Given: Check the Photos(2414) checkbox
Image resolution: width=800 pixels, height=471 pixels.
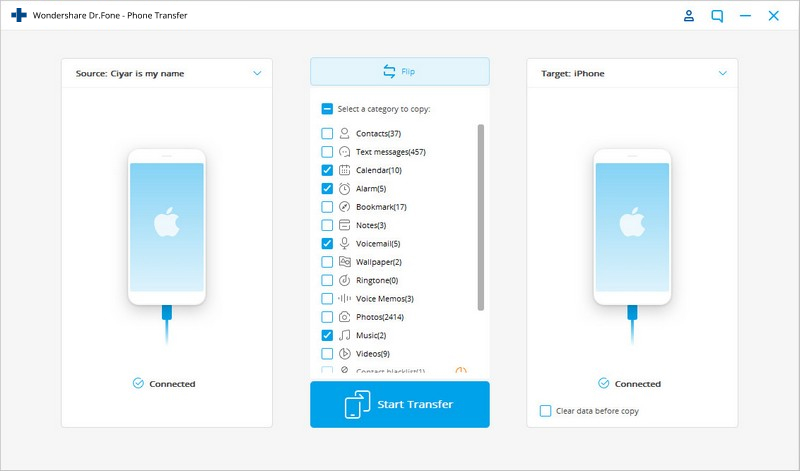Looking at the screenshot, I should (x=327, y=317).
